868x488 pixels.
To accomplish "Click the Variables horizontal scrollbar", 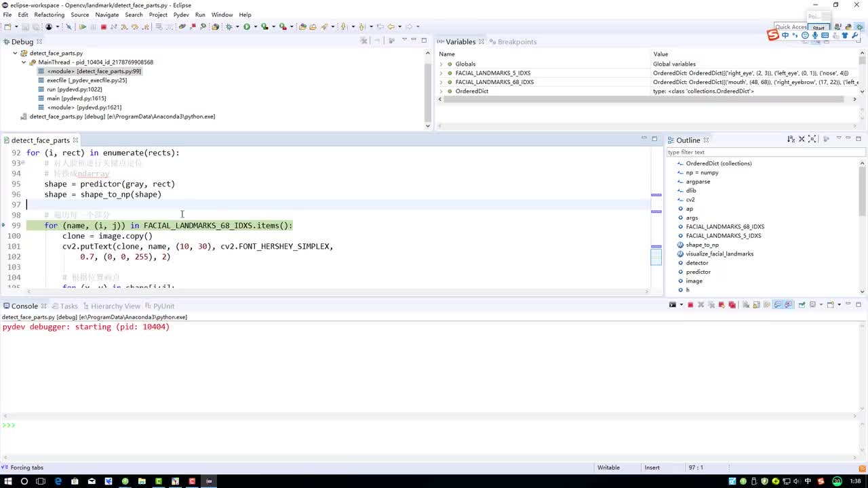I will (644, 99).
